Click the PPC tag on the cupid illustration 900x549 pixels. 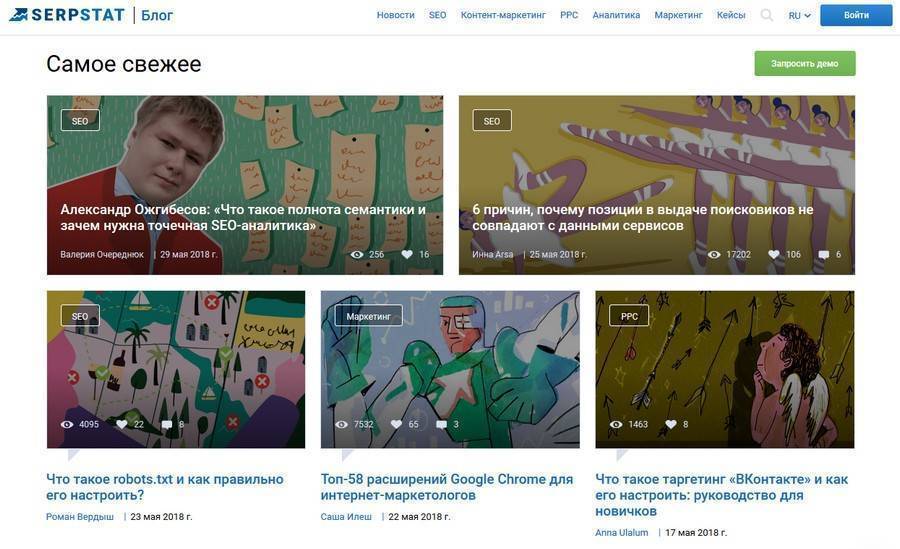pos(629,316)
